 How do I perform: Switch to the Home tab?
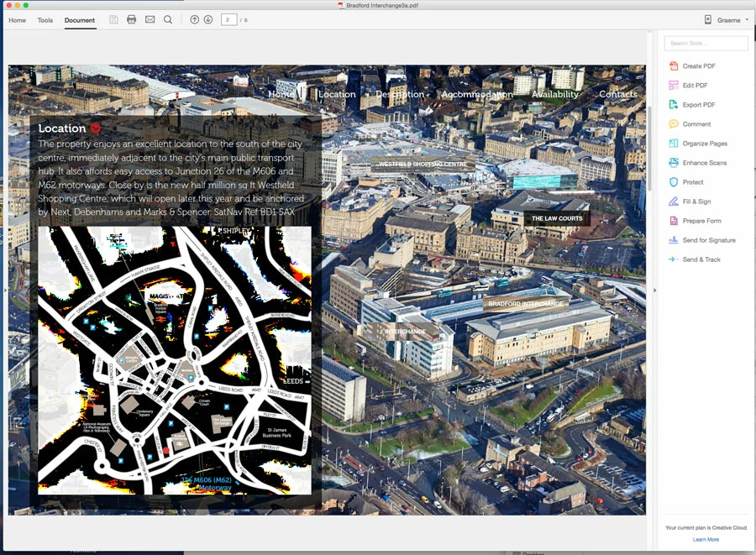tap(18, 20)
